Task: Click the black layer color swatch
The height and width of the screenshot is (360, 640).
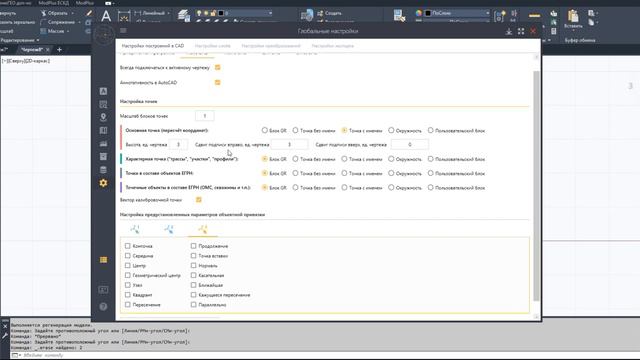Action: pyautogui.click(x=221, y=13)
